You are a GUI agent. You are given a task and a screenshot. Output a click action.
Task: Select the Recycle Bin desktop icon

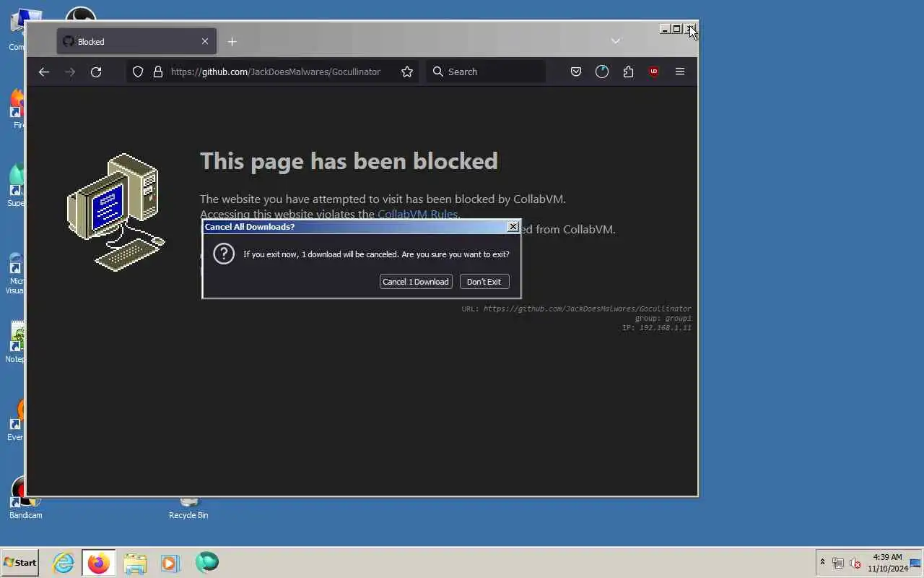tap(188, 508)
